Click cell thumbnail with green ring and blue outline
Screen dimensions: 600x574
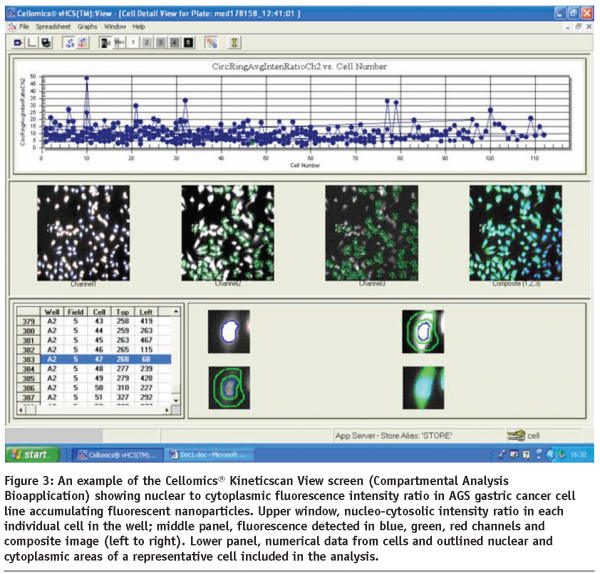pos(423,331)
